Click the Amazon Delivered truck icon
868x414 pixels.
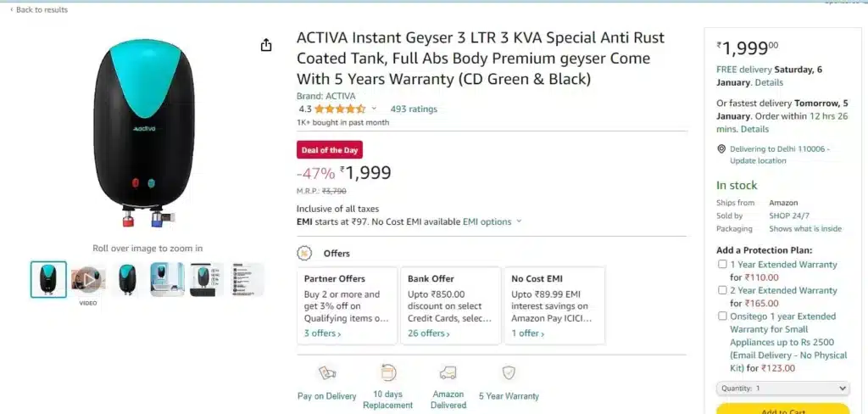(448, 372)
